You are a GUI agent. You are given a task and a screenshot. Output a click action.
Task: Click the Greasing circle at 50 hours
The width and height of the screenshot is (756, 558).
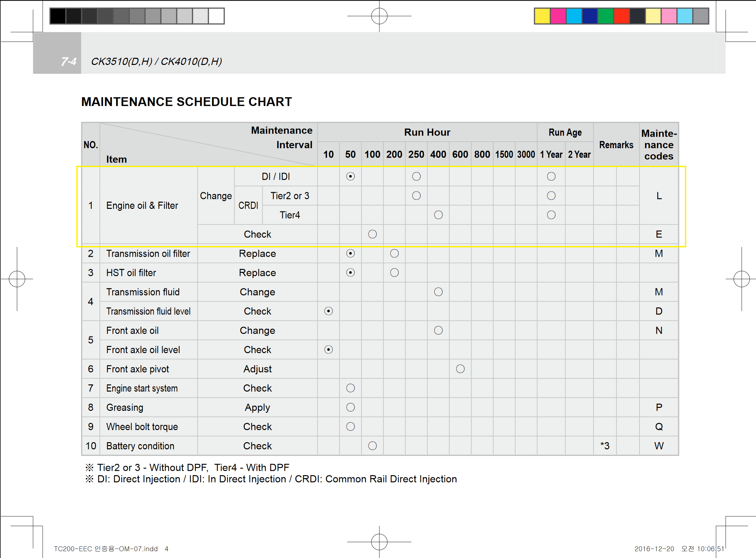(x=350, y=407)
